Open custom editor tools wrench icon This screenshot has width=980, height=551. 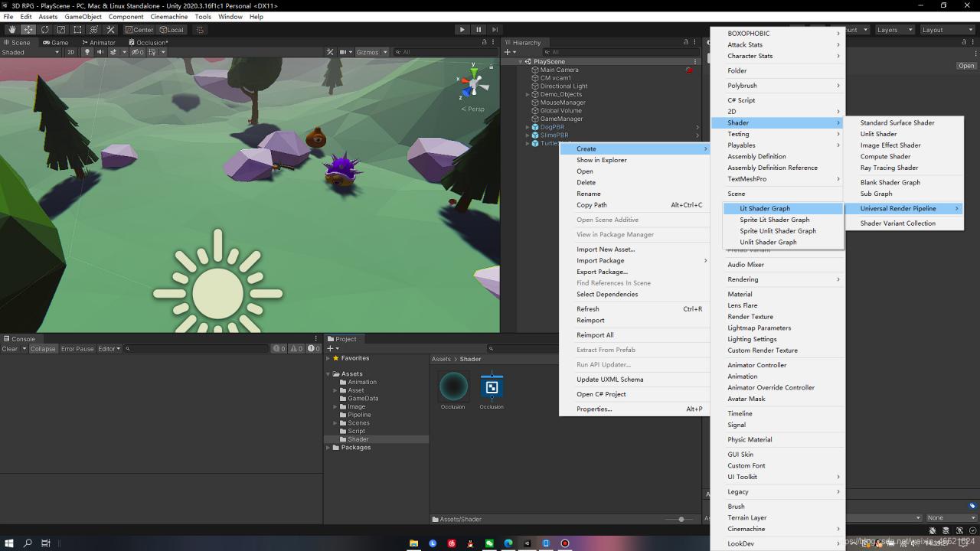click(x=109, y=30)
